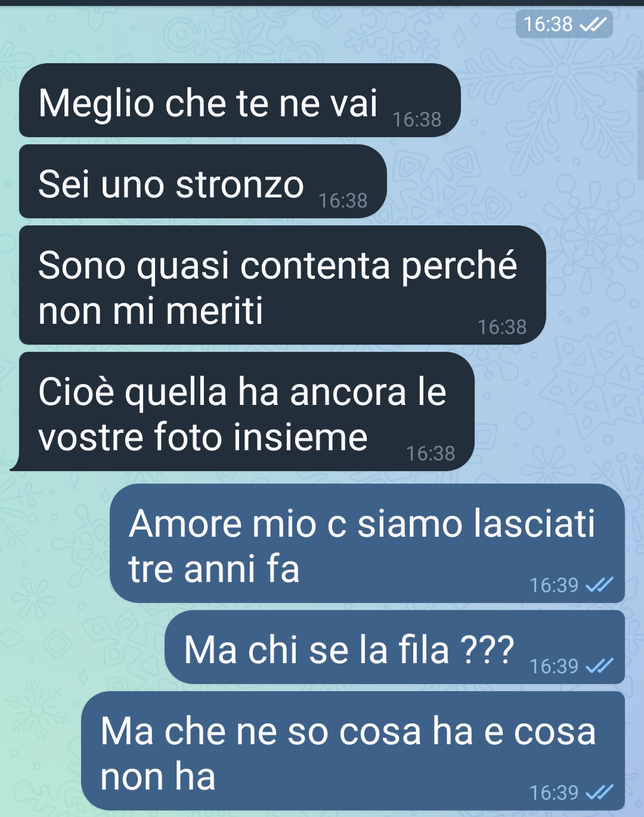Tap the 'Amore mio c siamo lasciati' message
This screenshot has height=817, width=644.
coord(367,543)
